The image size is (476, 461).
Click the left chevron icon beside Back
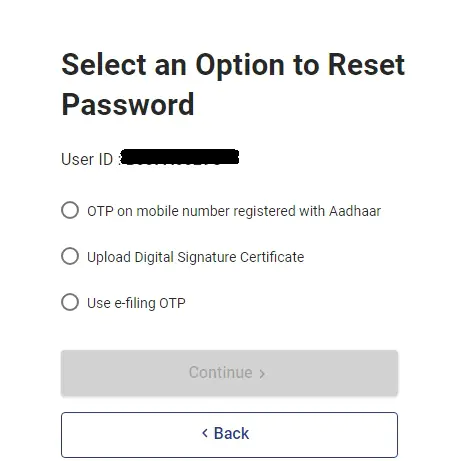[205, 433]
